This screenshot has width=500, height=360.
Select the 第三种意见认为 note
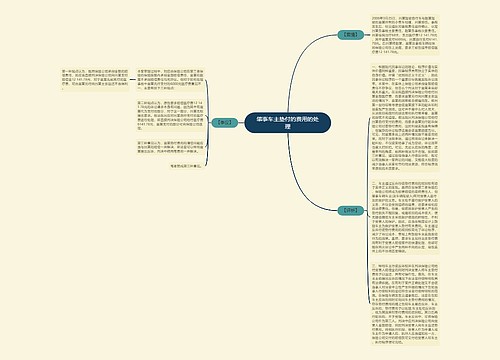[x=170, y=147]
